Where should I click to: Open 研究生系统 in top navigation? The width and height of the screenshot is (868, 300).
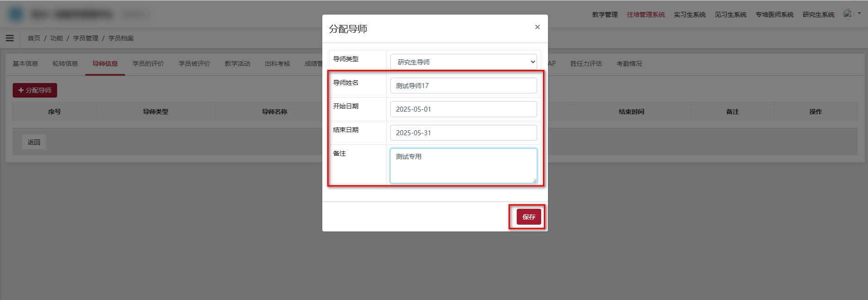tap(818, 15)
